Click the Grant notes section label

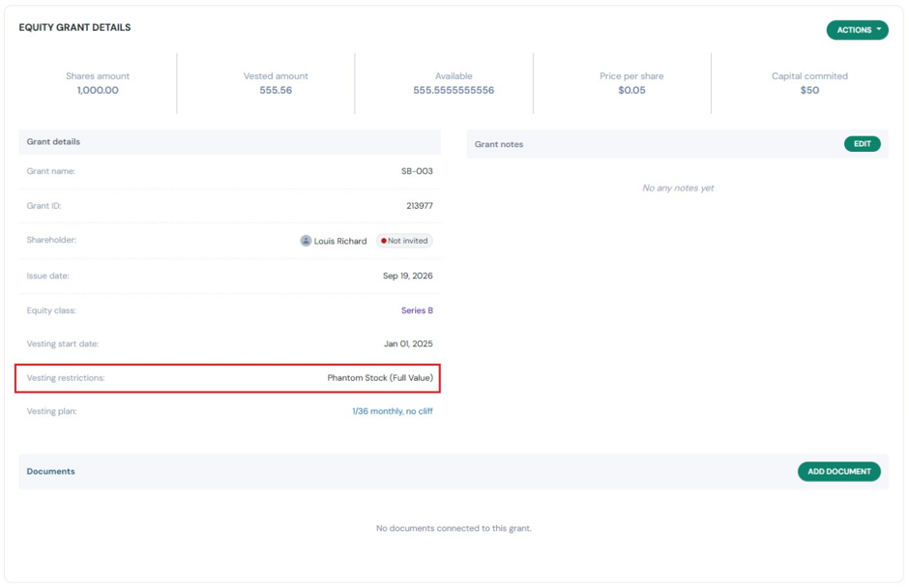(499, 144)
